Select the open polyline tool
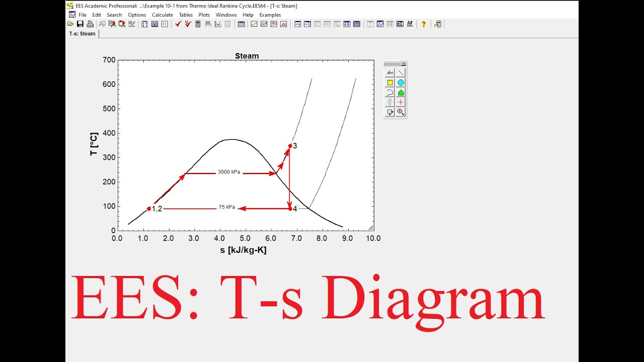The width and height of the screenshot is (644, 362). [390, 93]
